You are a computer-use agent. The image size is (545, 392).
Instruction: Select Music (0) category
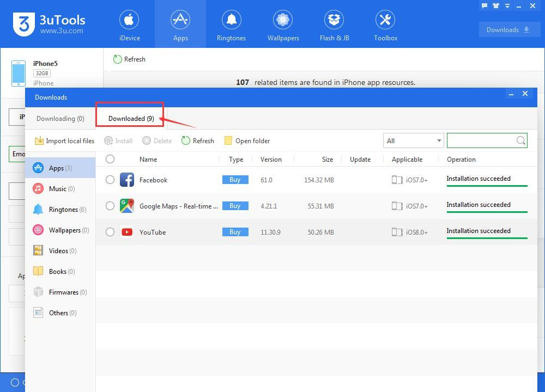[60, 189]
